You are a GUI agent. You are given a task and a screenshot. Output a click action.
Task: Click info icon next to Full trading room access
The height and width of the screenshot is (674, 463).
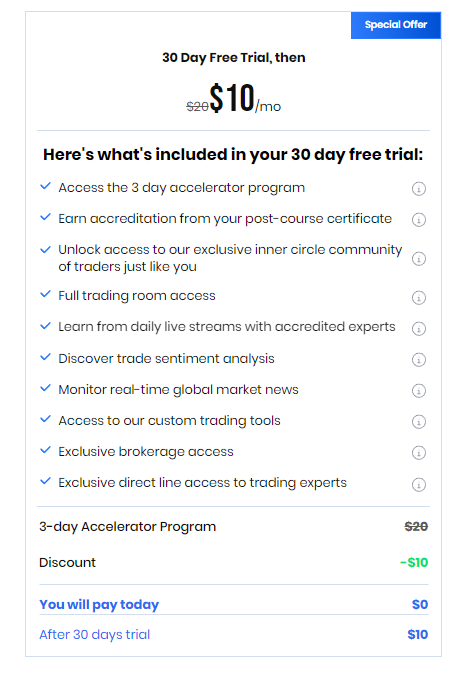tap(419, 297)
